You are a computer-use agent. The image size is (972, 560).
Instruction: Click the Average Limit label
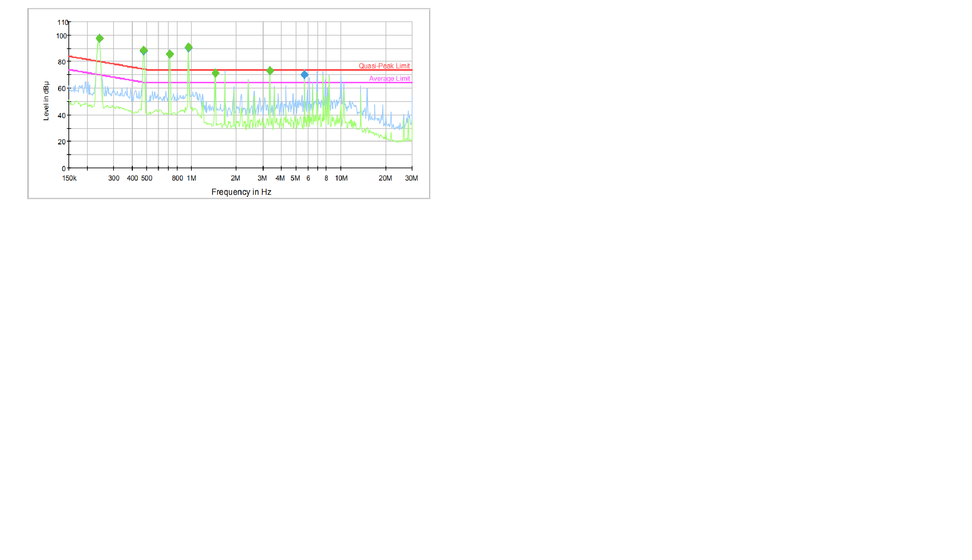click(389, 79)
